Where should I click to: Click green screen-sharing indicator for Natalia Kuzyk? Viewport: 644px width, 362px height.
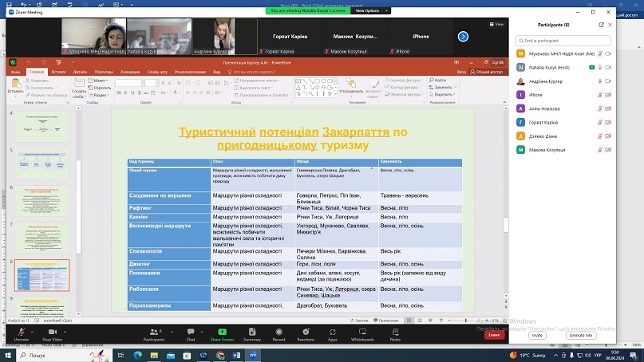click(591, 67)
